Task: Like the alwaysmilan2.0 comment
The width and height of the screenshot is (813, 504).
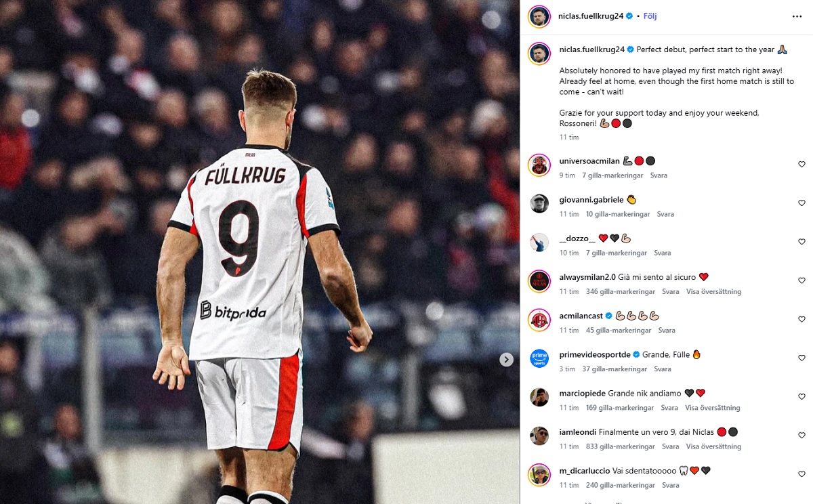Action: [x=801, y=280]
